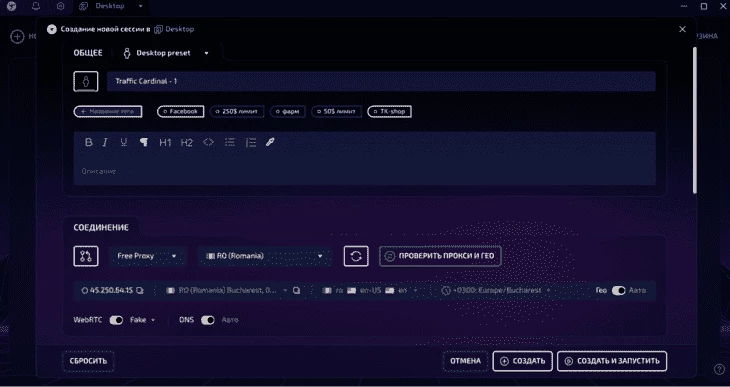Click СОЗДАТЬ И ЗАПУСТИТЬ button
The width and height of the screenshot is (730, 387).
(x=612, y=361)
